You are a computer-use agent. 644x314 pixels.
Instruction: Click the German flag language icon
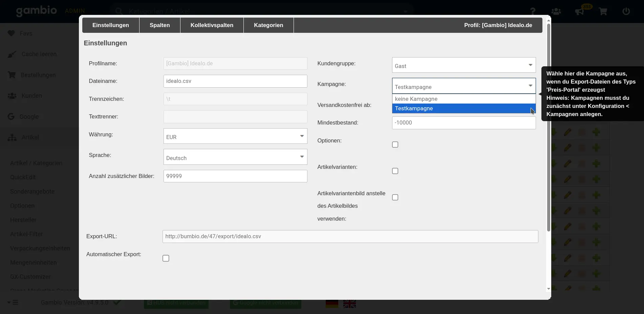pos(332,304)
